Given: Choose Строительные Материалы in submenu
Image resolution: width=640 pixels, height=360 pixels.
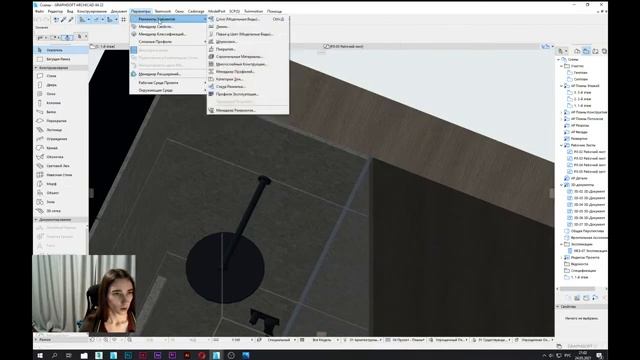Looking at the screenshot, I should coord(247,57).
